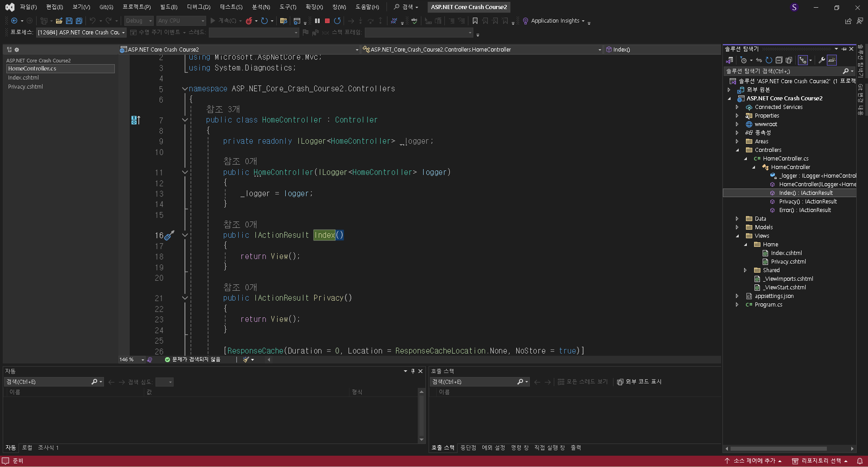Screen dimensions: 868x467
Task: Toggle 외부 코드 표시 in Call Stack
Action: pos(639,382)
